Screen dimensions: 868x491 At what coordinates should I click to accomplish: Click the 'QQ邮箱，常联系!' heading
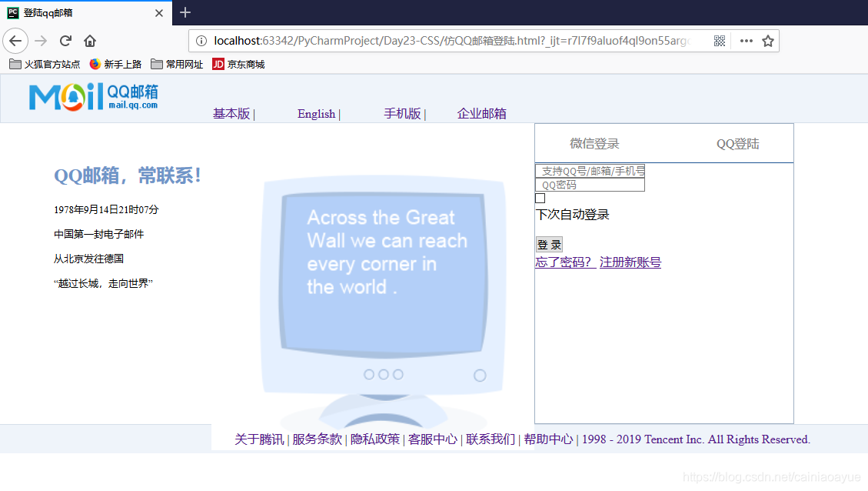click(x=128, y=175)
